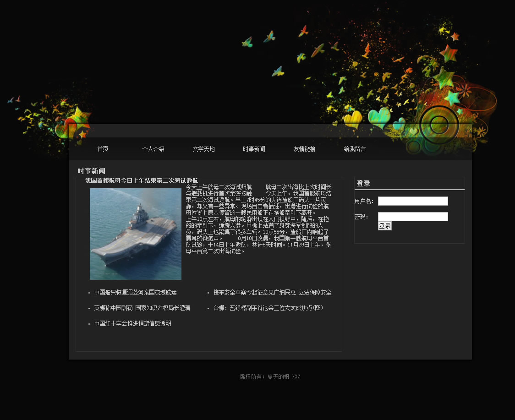Screen dimensions: 515x420
Task: Click the concentric circles graphic in the banner
Action: (439, 124)
